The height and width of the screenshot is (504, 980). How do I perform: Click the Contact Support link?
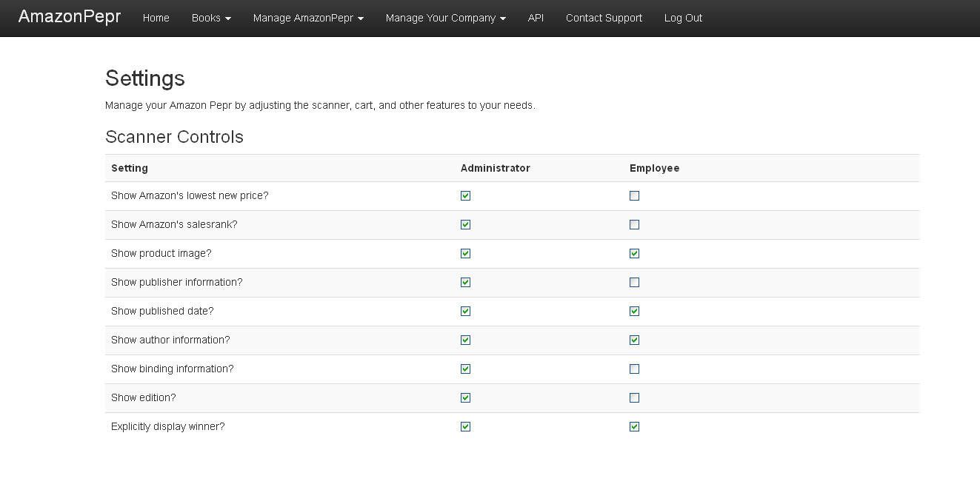click(x=604, y=18)
